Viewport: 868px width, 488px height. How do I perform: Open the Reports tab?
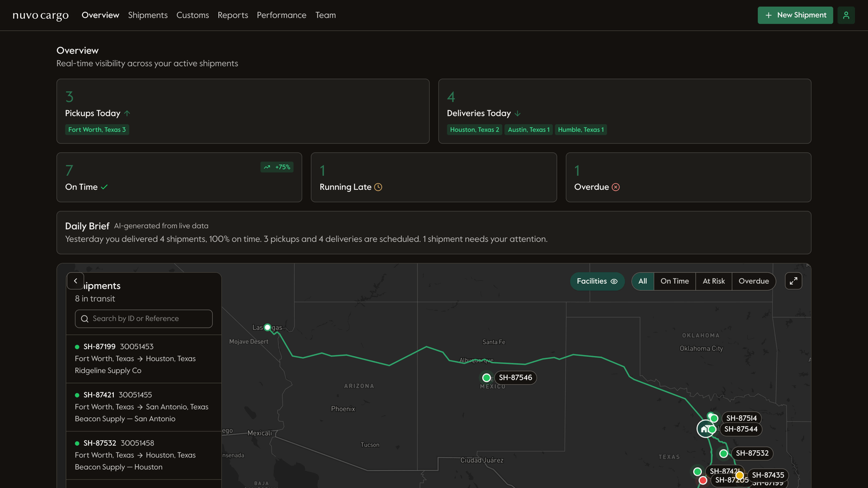(233, 15)
